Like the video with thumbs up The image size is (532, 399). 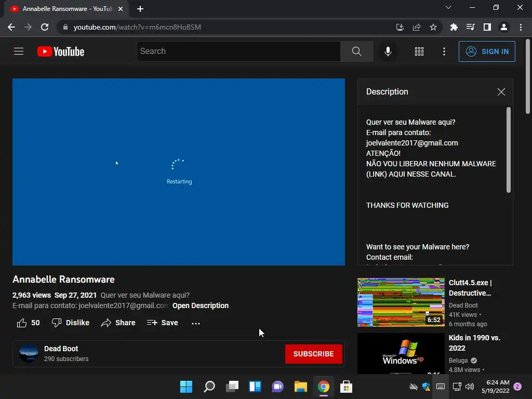click(28, 323)
